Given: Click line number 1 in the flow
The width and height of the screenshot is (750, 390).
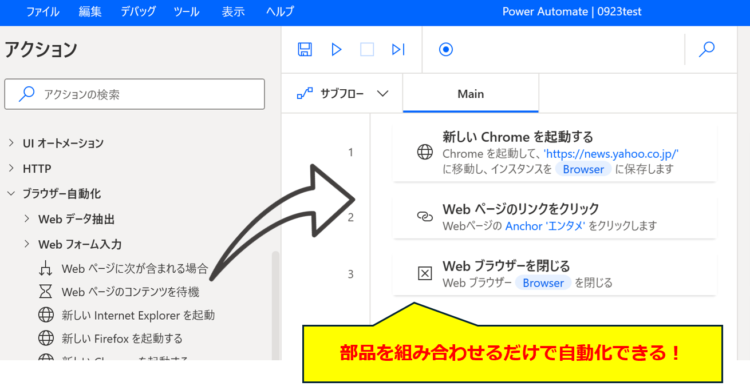Looking at the screenshot, I should point(351,152).
